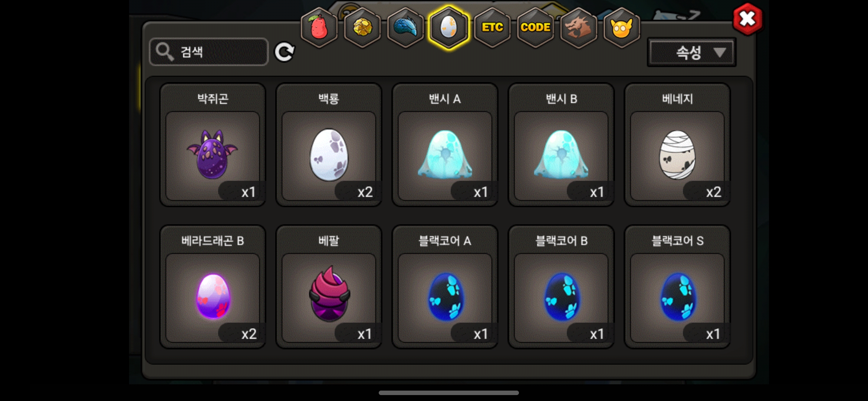The image size is (868, 401).
Task: Select the 백룡 white egg
Action: click(329, 144)
